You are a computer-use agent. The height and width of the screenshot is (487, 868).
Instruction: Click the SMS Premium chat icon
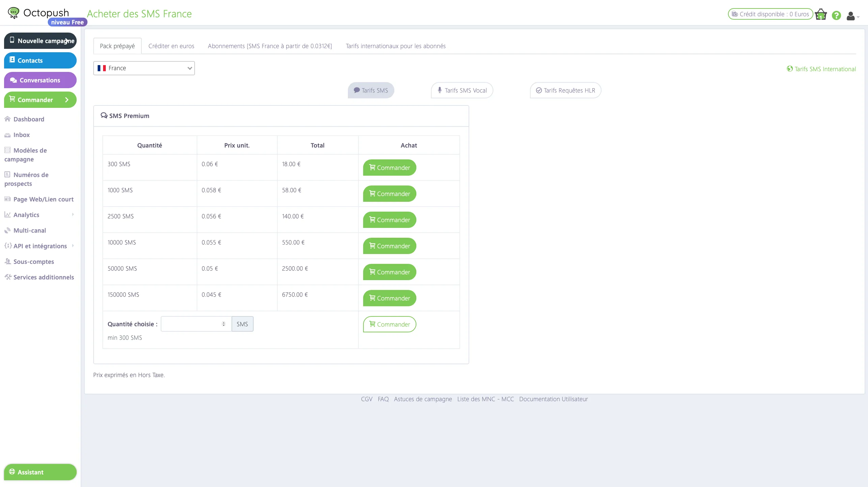click(x=104, y=116)
